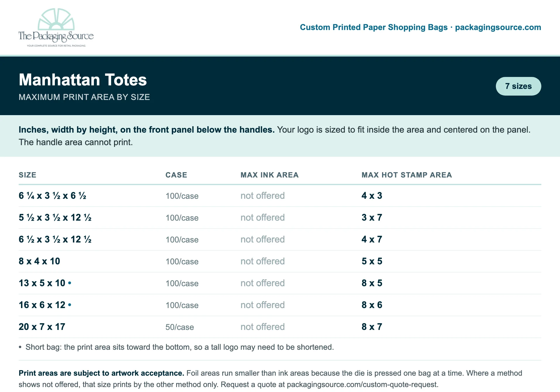
Task: Select the 20 x 7 x 17 size
Action: coord(42,327)
